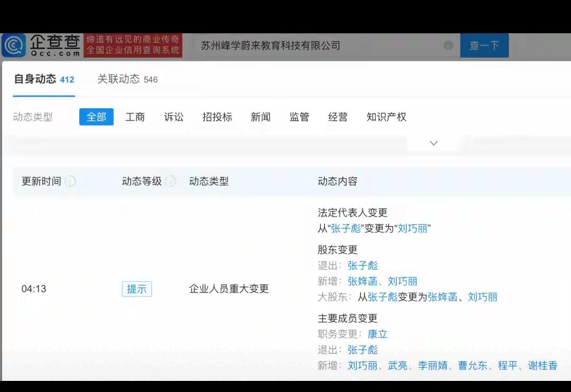Filter by 诉讼 type

click(174, 117)
